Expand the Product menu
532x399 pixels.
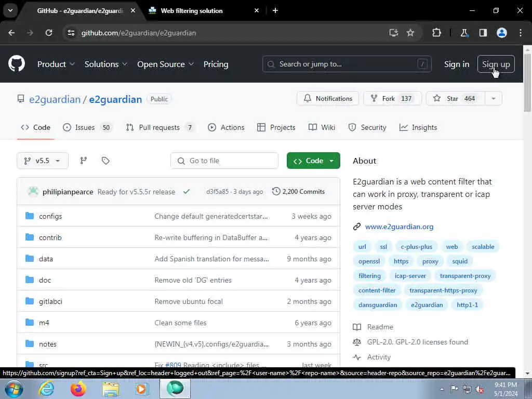[56, 64]
